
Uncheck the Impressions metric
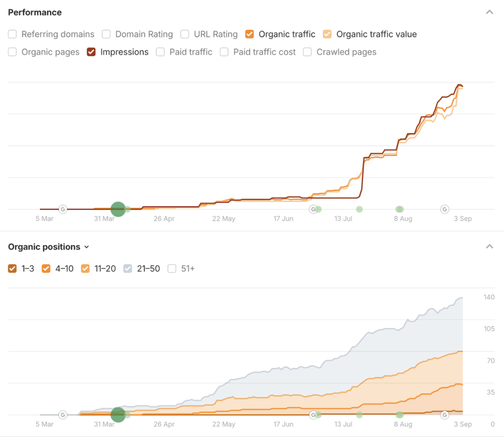[x=91, y=52]
